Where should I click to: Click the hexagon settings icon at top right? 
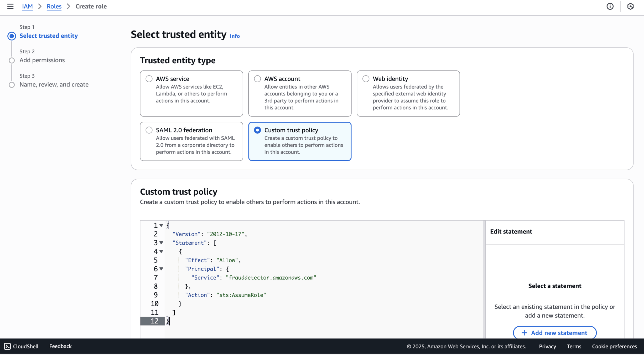click(630, 6)
